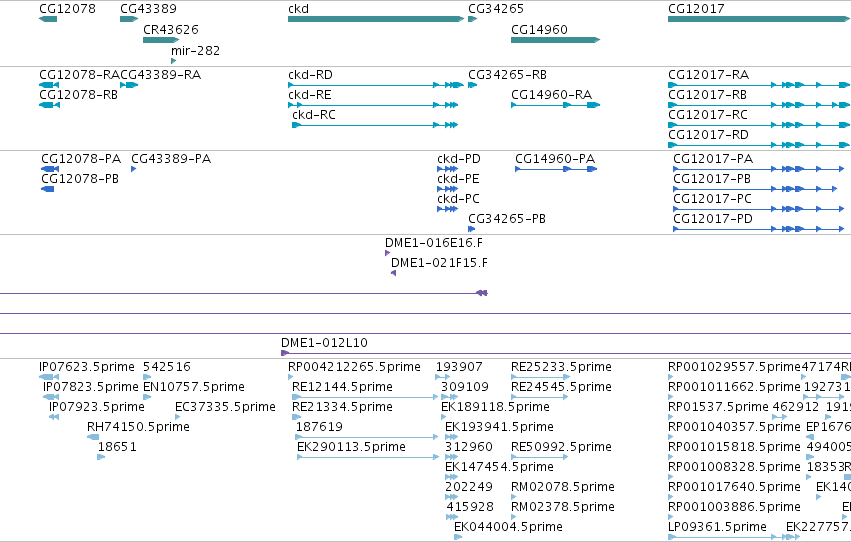Viewport: 851px width, 542px height.
Task: Select the CG43389 gene label
Action: (148, 9)
